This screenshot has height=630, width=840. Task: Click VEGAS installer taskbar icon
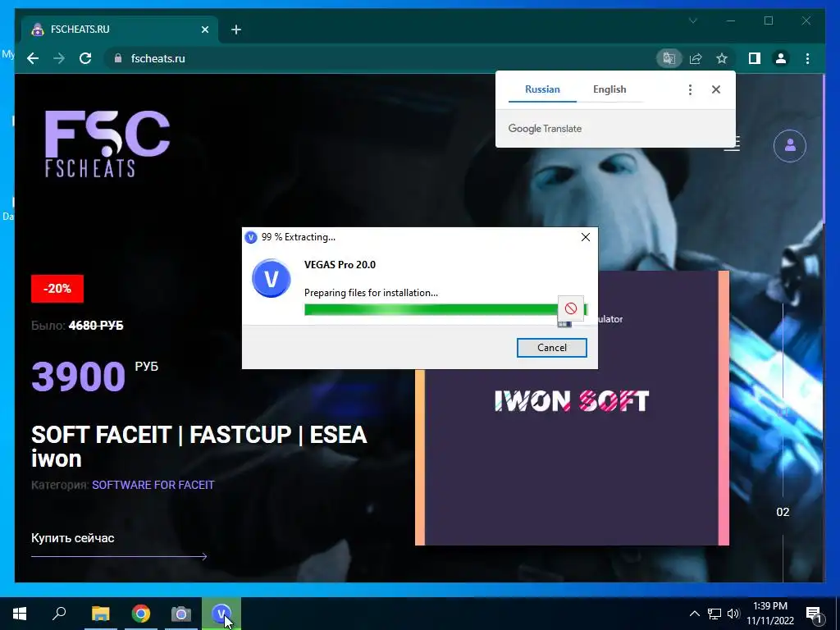pyautogui.click(x=221, y=614)
